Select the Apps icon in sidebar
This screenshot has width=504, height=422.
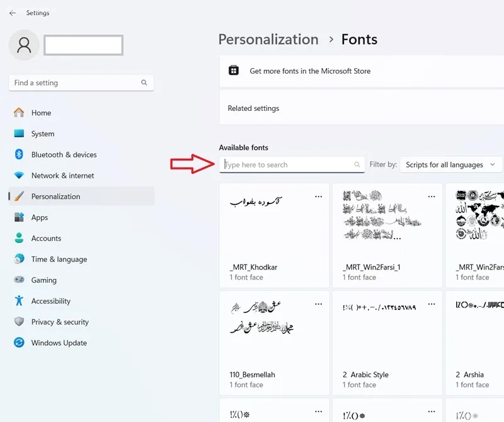[19, 217]
